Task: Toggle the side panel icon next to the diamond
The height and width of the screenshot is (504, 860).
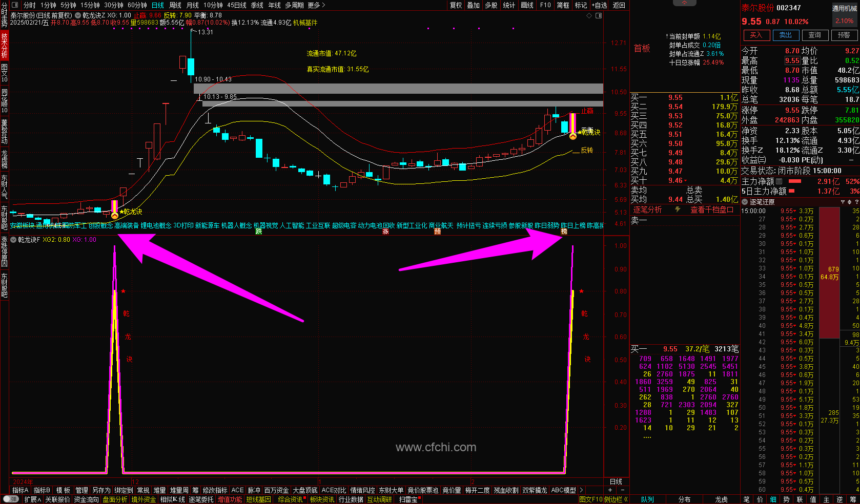Action: (599, 15)
